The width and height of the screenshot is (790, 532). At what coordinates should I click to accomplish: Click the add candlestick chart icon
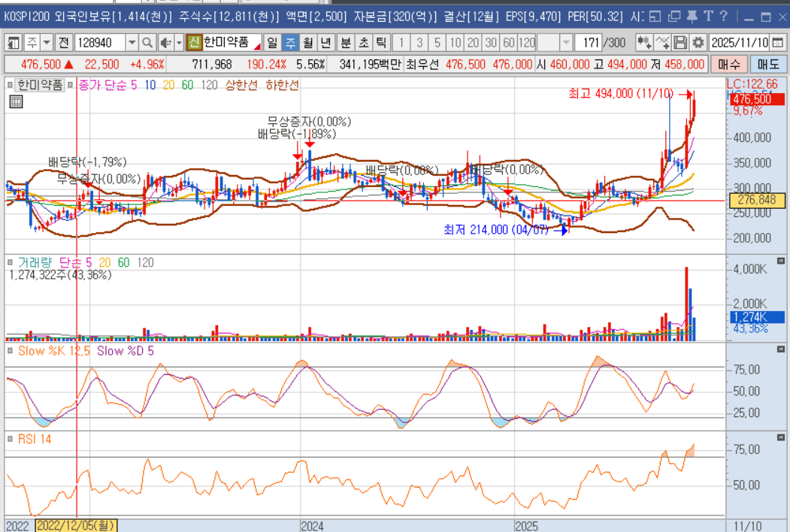coord(644,43)
